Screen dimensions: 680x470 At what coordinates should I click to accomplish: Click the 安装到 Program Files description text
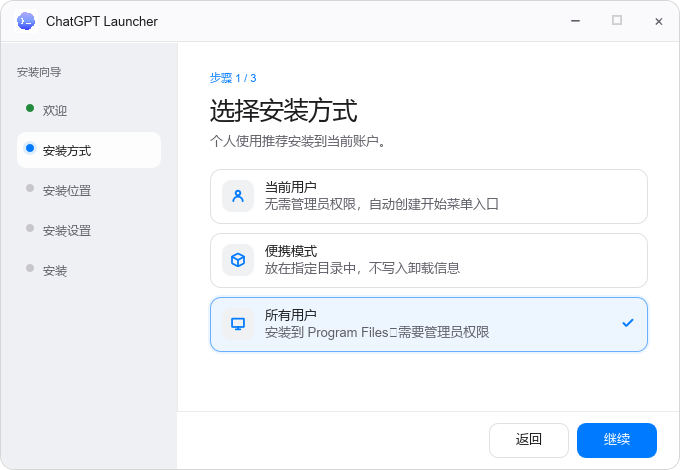click(377, 332)
